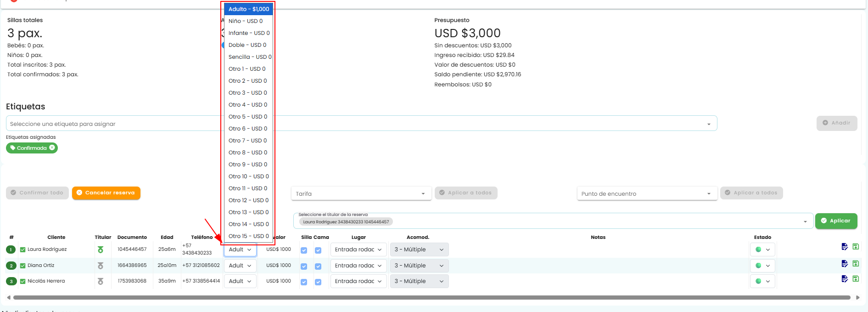Toggle the Silla checkbox for Diana Ortiz
The height and width of the screenshot is (312, 868).
pyautogui.click(x=304, y=266)
